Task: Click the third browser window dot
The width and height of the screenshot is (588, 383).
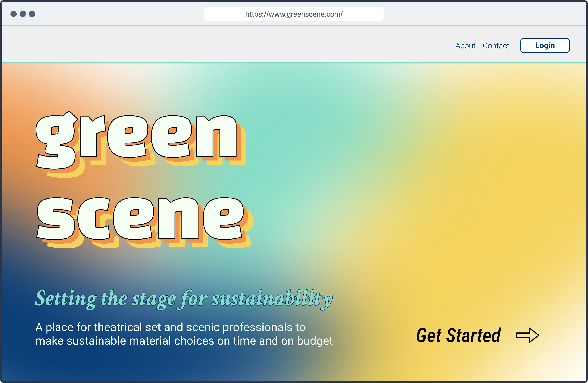Action: pos(32,14)
